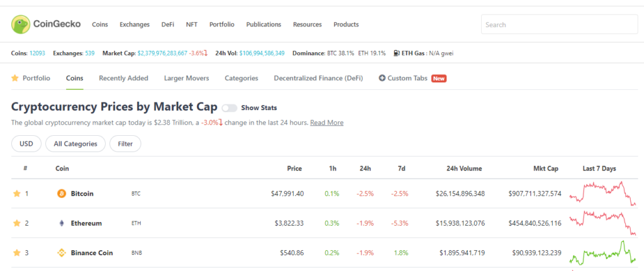Screen dimensions: 644x271
Task: Open the Exchanges top menu
Action: click(x=135, y=25)
